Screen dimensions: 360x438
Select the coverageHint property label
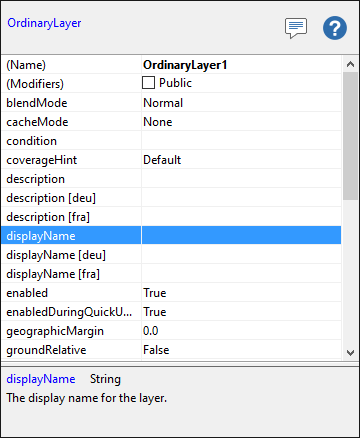(x=42, y=160)
